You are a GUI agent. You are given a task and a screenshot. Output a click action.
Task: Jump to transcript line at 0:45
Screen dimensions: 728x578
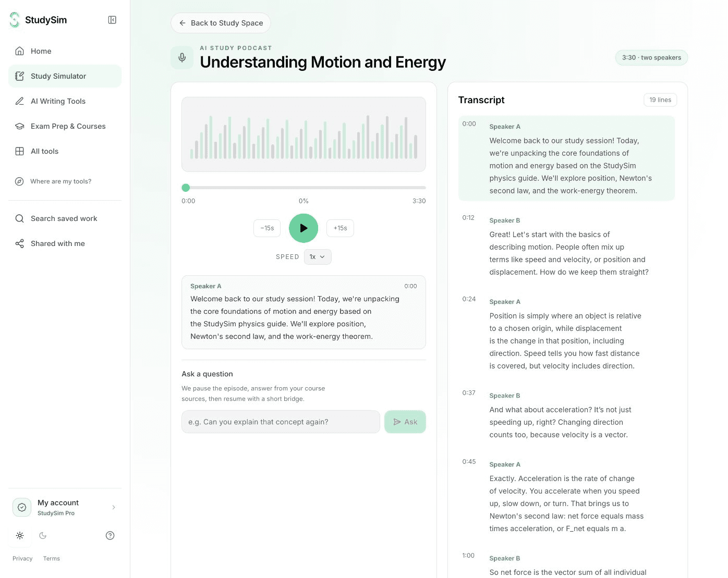coord(567,496)
